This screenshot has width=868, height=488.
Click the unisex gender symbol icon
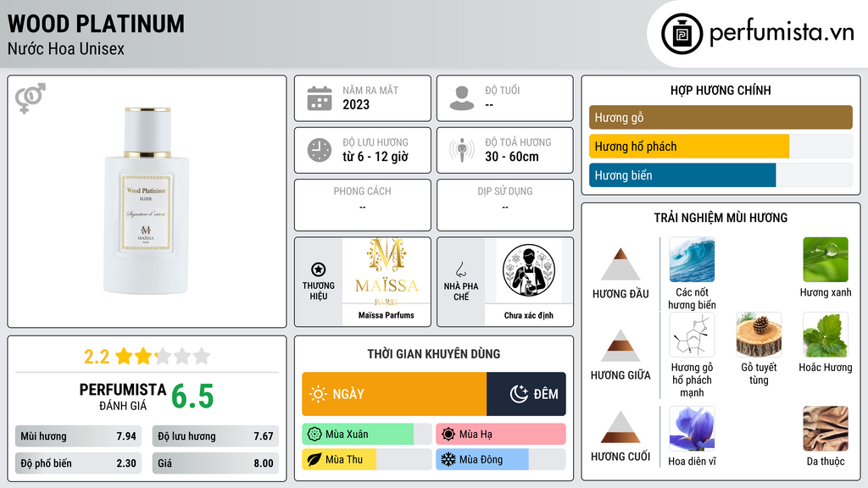[30, 98]
